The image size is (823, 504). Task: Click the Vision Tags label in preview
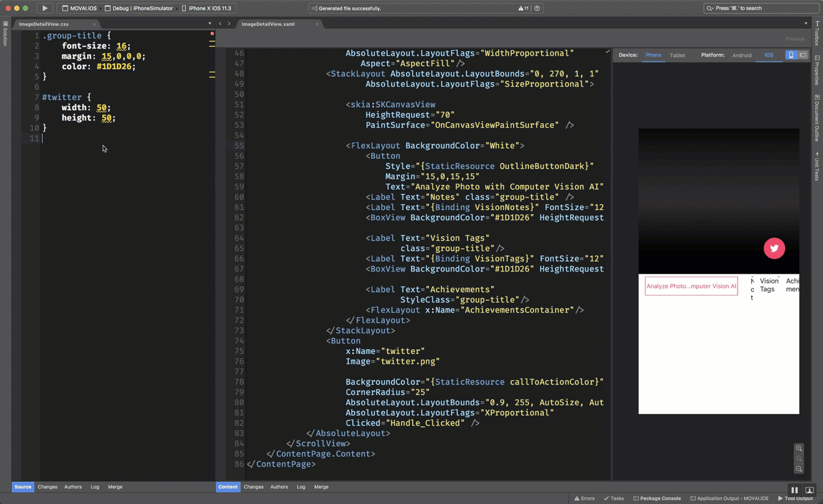click(x=769, y=285)
